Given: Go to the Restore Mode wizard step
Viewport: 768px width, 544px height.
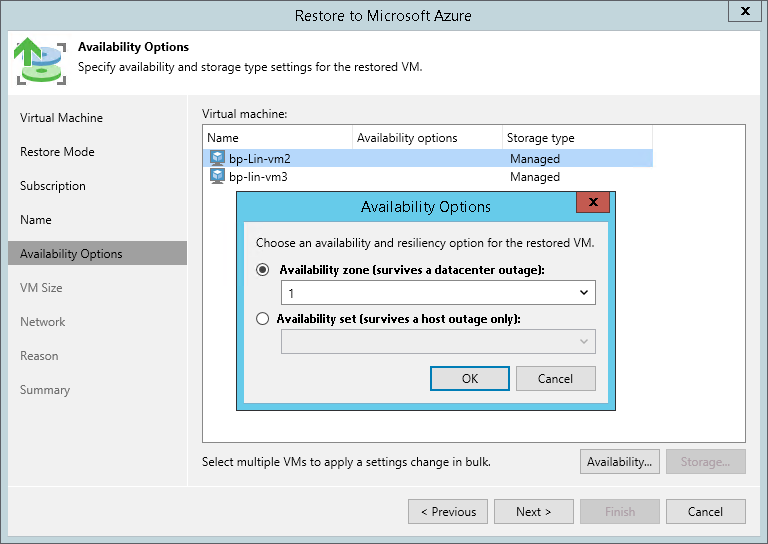Looking at the screenshot, I should [57, 152].
